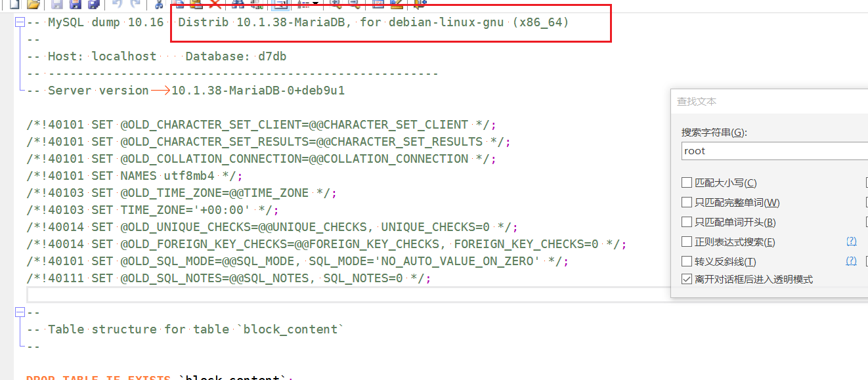The height and width of the screenshot is (380, 868).
Task: Click the scissors cut icon
Action: [158, 4]
